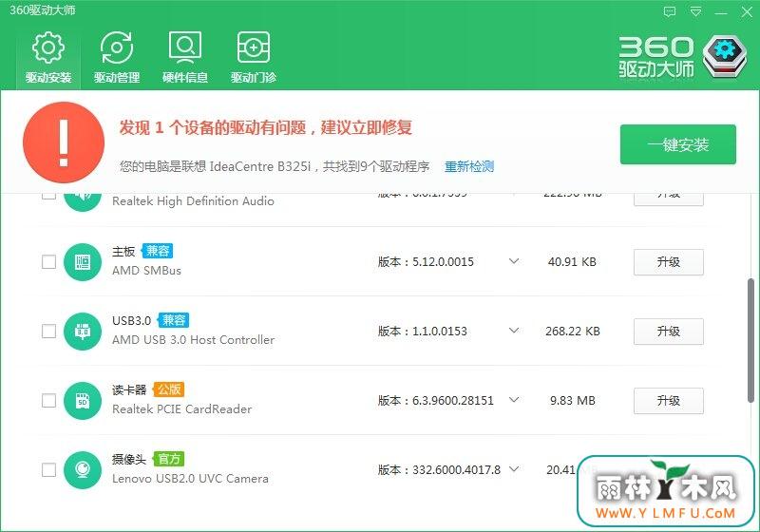This screenshot has height=532, width=760.
Task: Click the vertical scrollbar thumb
Action: (x=750, y=340)
